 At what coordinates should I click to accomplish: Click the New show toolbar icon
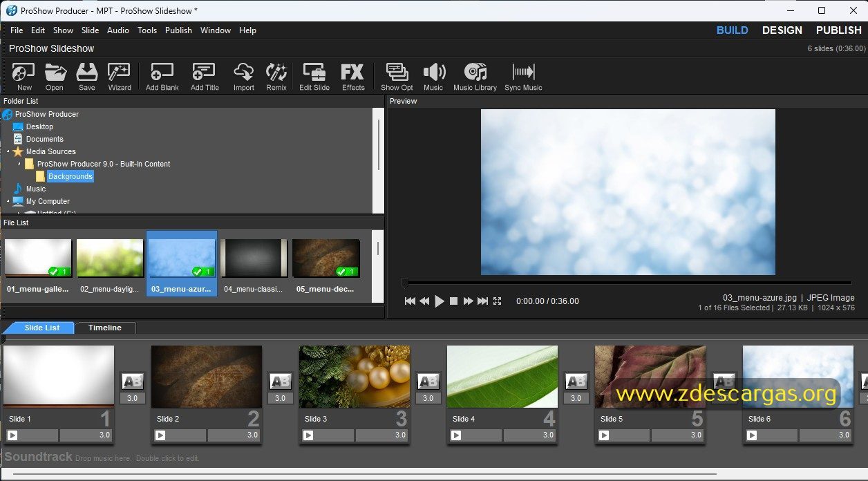(x=24, y=77)
